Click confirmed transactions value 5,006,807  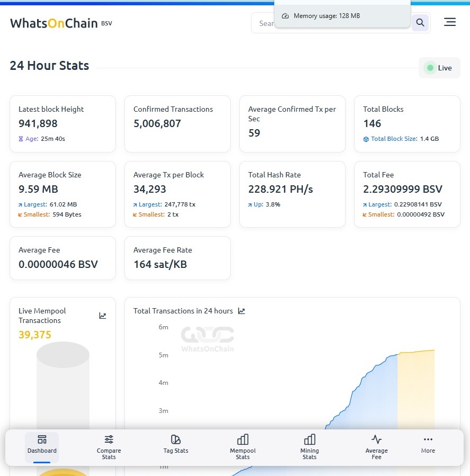(x=157, y=123)
